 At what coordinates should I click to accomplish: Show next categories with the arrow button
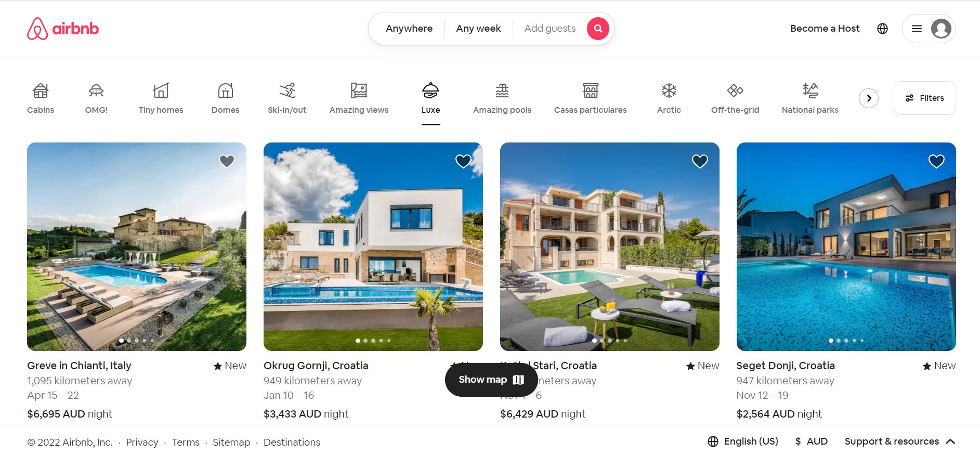click(x=869, y=98)
